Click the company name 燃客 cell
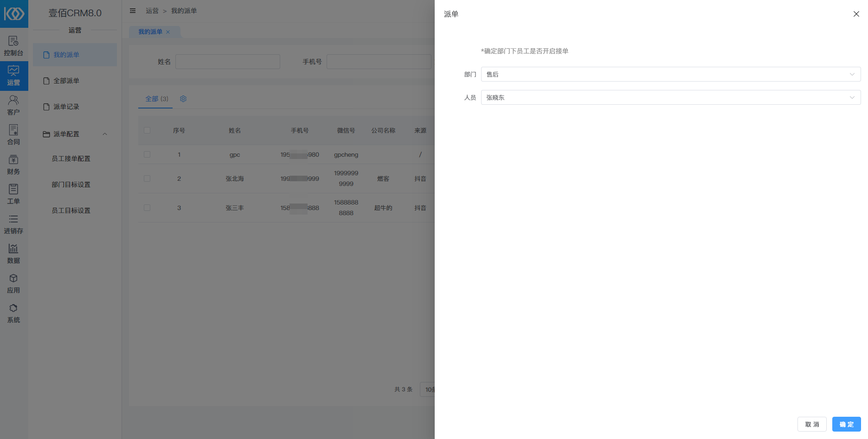Viewport: 868px width, 439px height. click(x=383, y=178)
